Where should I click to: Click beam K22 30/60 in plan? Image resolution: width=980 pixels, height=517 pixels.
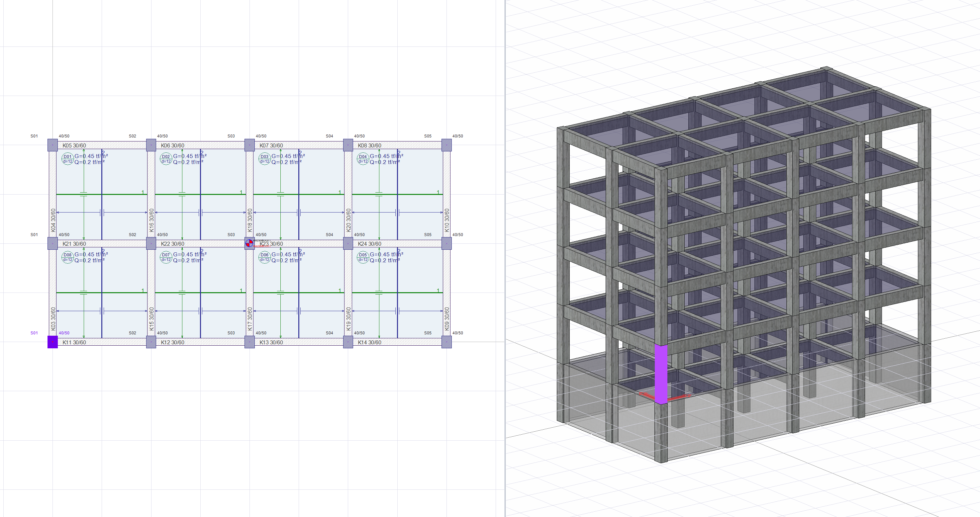click(x=172, y=244)
